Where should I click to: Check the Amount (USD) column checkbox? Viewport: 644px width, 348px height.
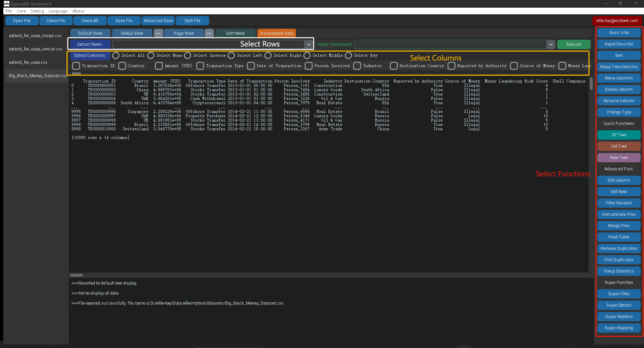click(x=159, y=66)
